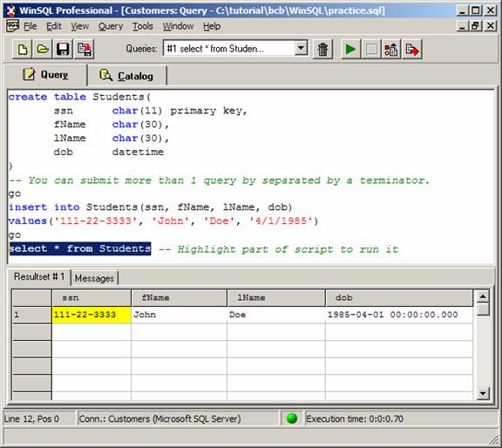The width and height of the screenshot is (502, 448).
Task: Select the Resultset # 1 tab
Action: (39, 276)
